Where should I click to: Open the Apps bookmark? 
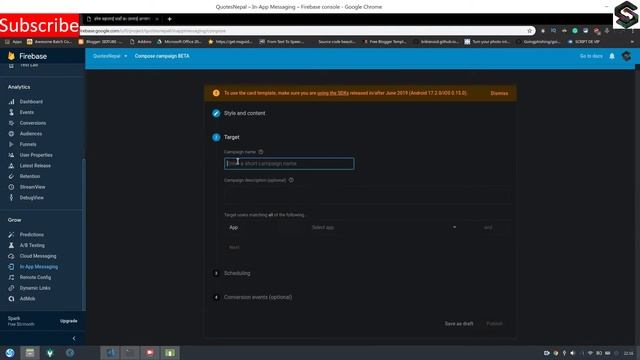13,42
